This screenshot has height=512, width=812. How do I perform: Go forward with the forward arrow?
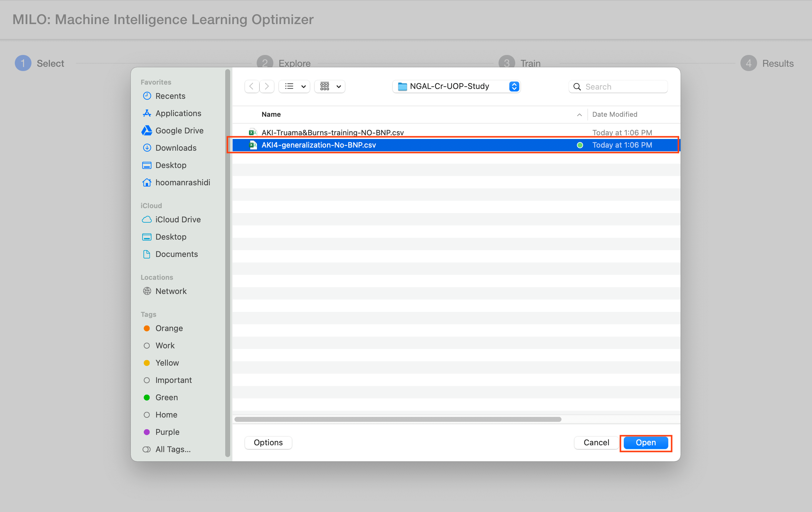(267, 86)
